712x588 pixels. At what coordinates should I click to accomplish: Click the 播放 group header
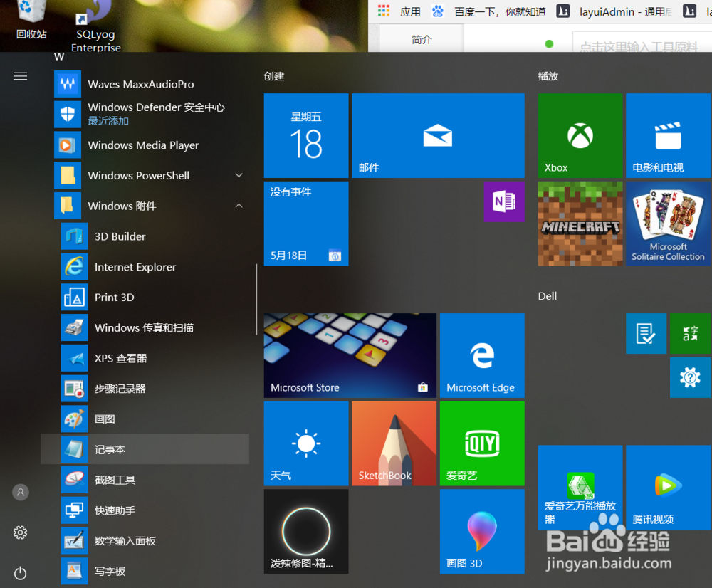[x=548, y=76]
